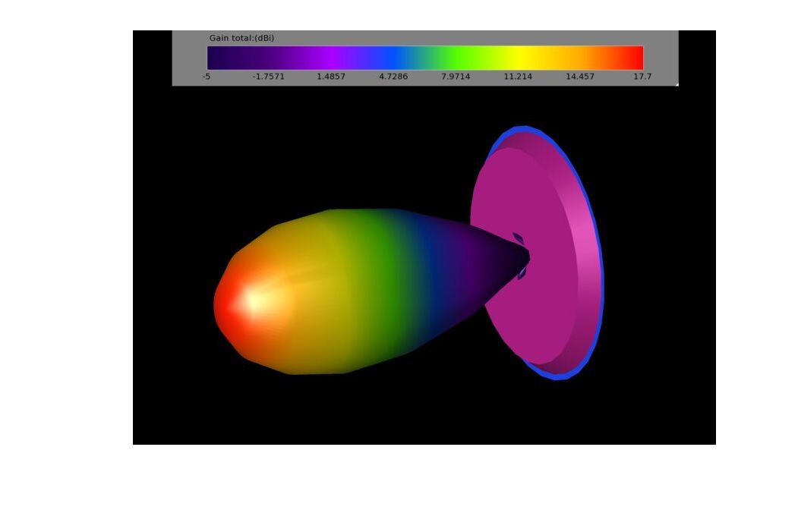This screenshot has height=532, width=798.
Task: Click the 1.4857 scale value
Action: coord(331,77)
